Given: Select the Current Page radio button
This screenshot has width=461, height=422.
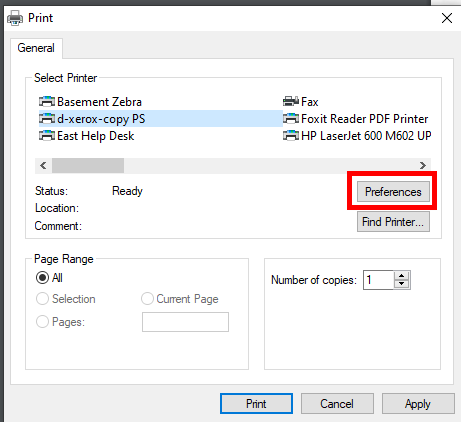Looking at the screenshot, I should coord(147,299).
